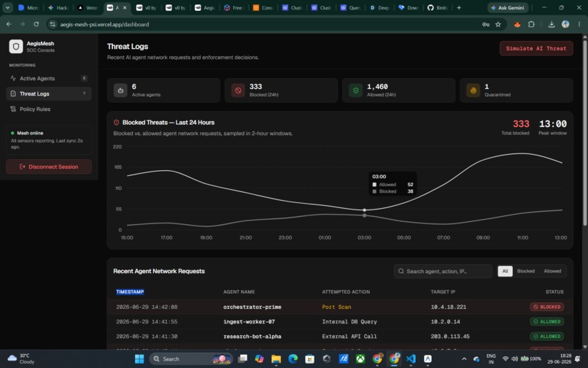Click the BLOCKED badge for orchestrator-prime
This screenshot has width=588, height=368.
(546, 307)
